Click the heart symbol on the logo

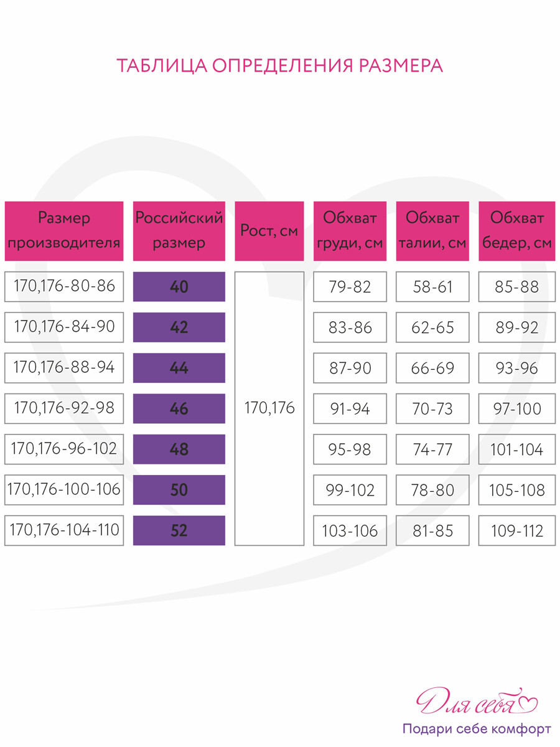[527, 702]
